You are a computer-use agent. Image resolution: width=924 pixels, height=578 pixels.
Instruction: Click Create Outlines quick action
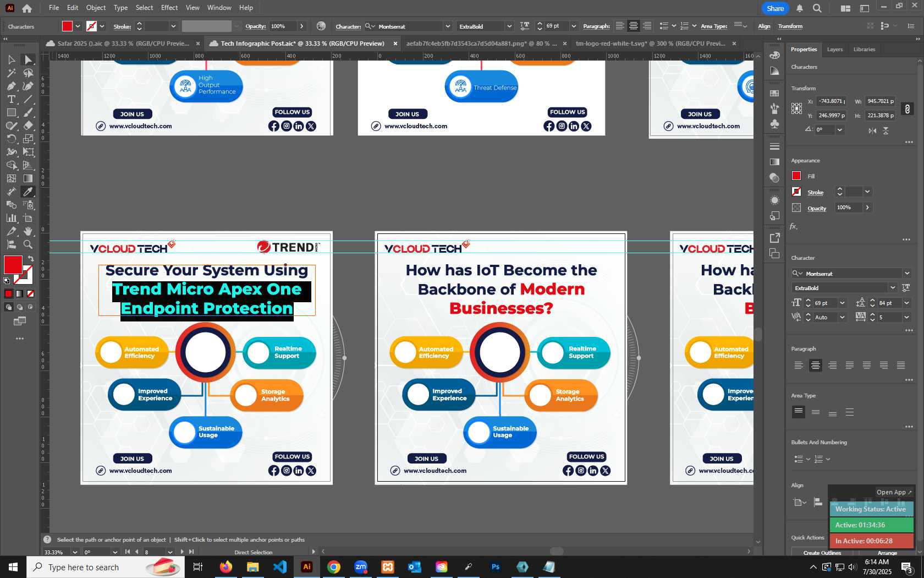(x=822, y=553)
